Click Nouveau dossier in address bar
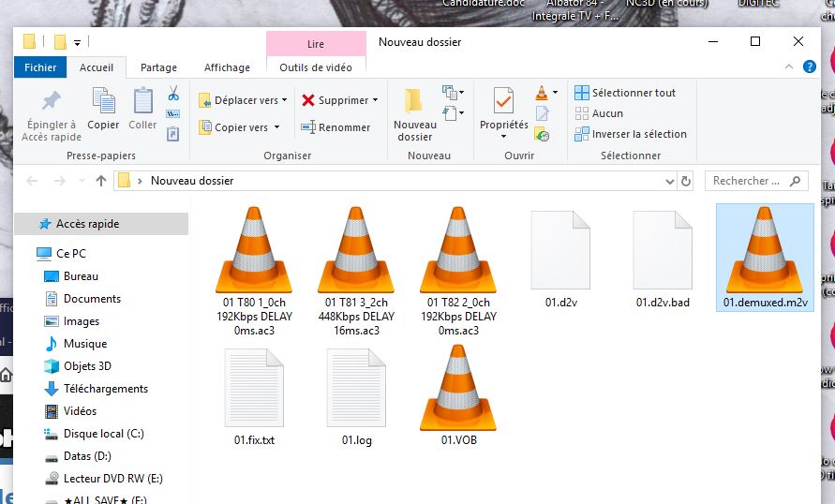The width and height of the screenshot is (835, 504). pyautogui.click(x=192, y=181)
